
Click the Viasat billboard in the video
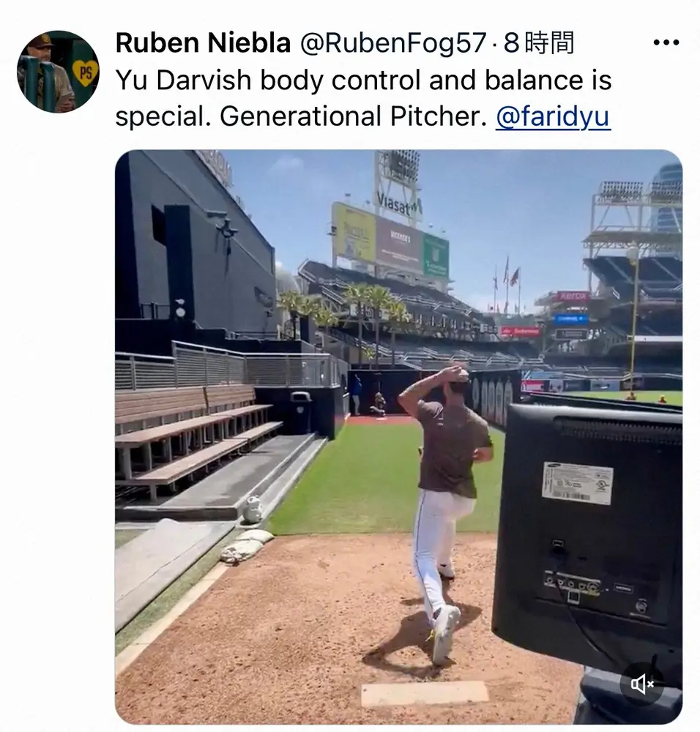tap(398, 204)
